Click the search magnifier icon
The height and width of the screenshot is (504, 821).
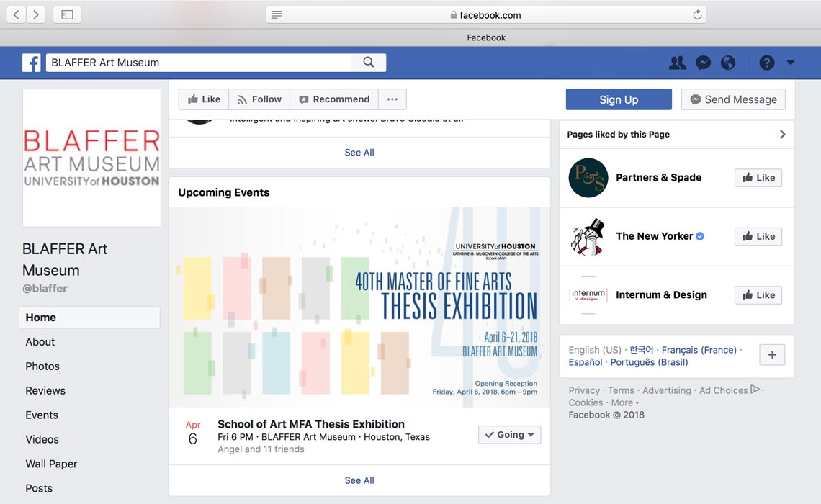369,63
